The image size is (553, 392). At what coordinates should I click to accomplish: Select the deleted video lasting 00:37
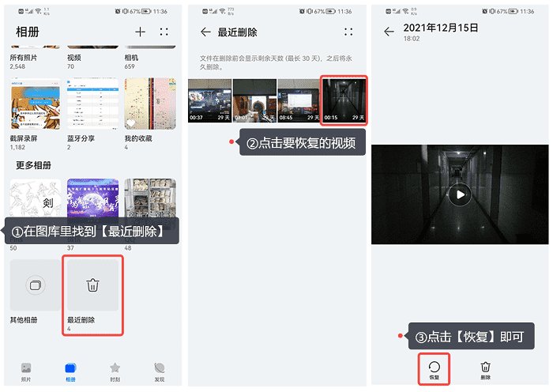tap(210, 100)
